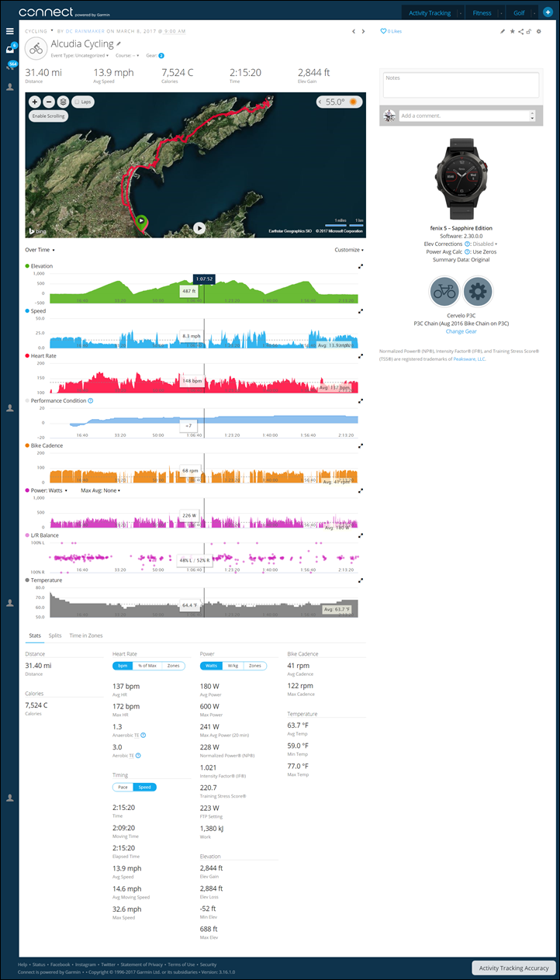Open the hamburger menu in the sidebar
The width and height of the screenshot is (560, 980).
click(x=10, y=31)
